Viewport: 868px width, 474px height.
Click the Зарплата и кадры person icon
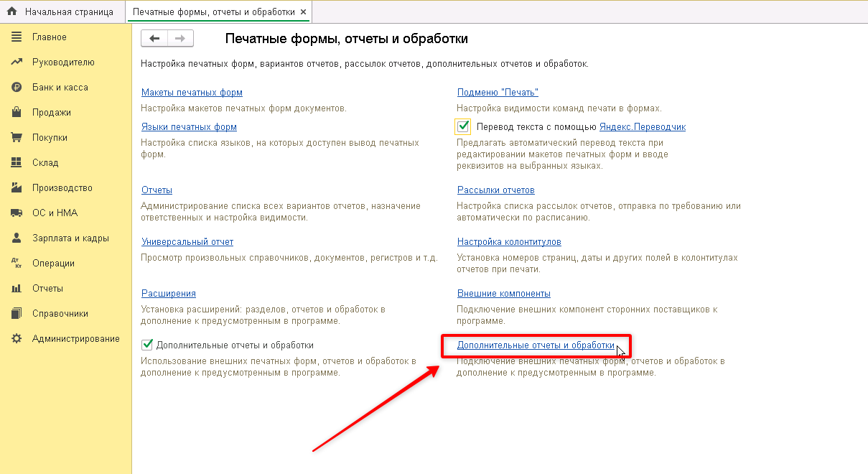click(17, 238)
